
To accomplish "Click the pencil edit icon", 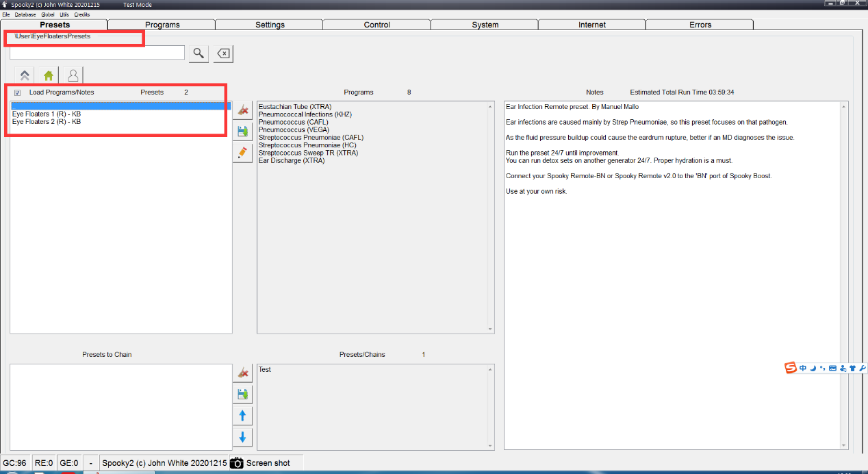I will pos(242,153).
